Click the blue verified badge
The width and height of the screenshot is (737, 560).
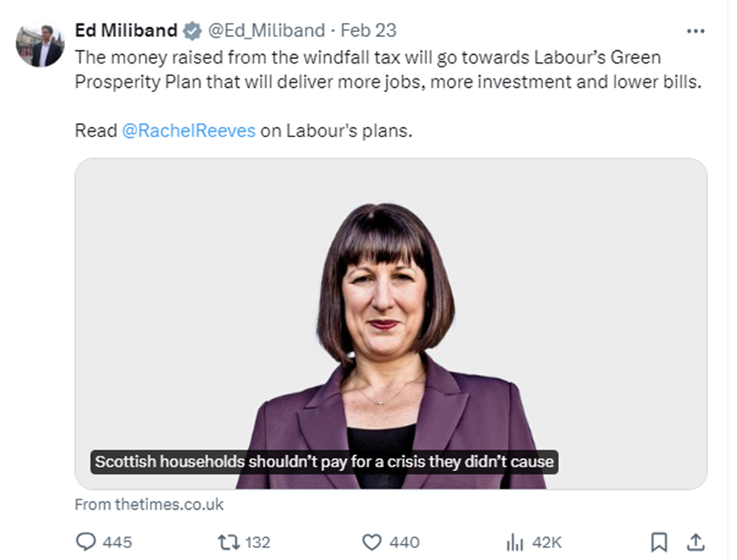(191, 31)
